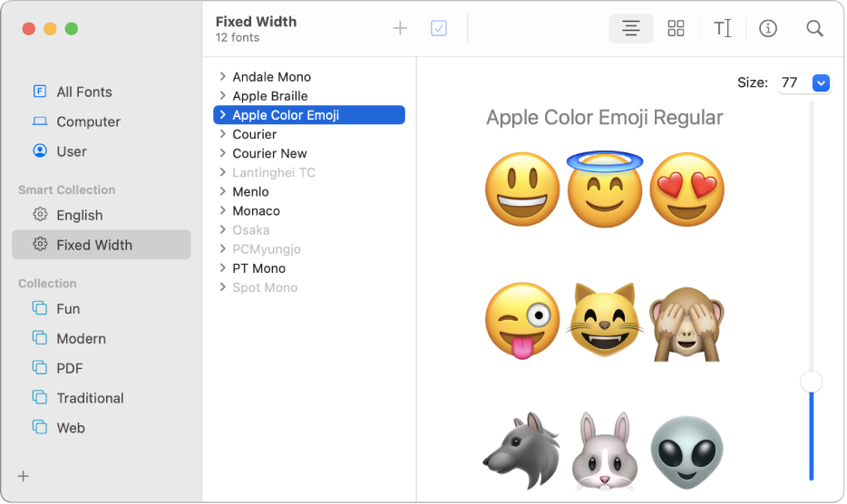Add a new font with toolbar plus
The height and width of the screenshot is (504, 847).
pyautogui.click(x=400, y=28)
